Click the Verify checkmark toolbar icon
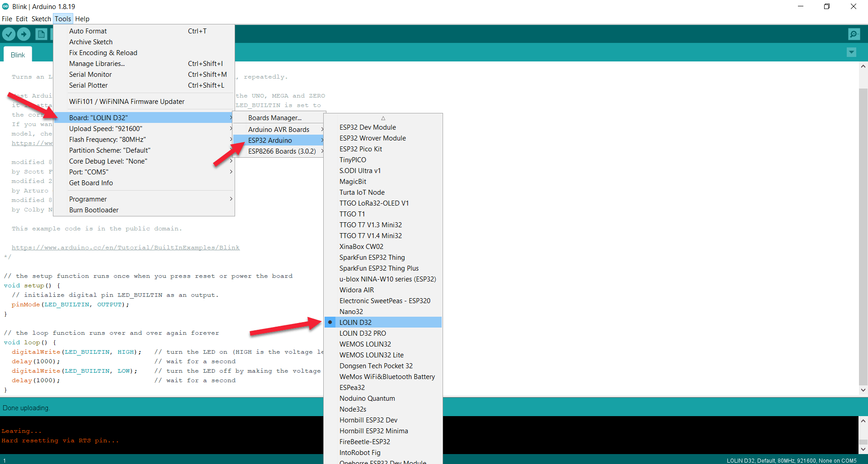This screenshot has height=464, width=868. [9, 34]
